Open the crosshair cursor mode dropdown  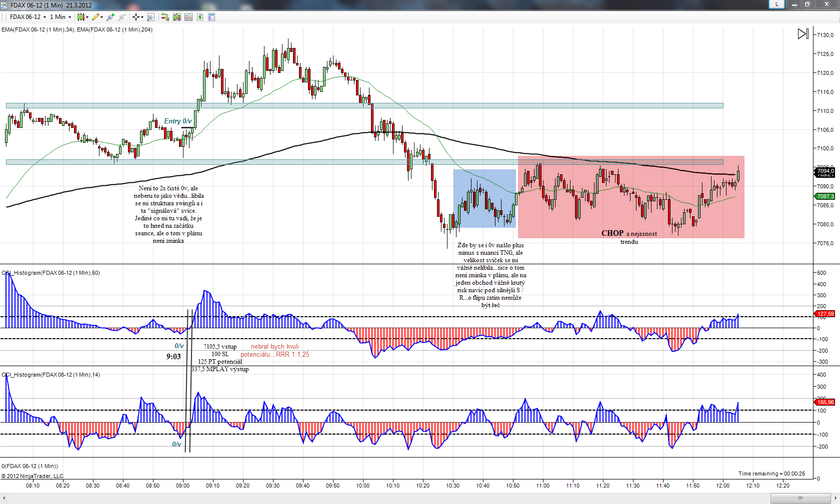coord(137,17)
